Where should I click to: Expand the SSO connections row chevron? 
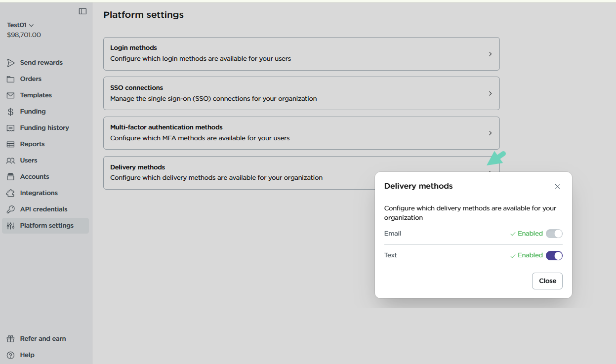(490, 93)
